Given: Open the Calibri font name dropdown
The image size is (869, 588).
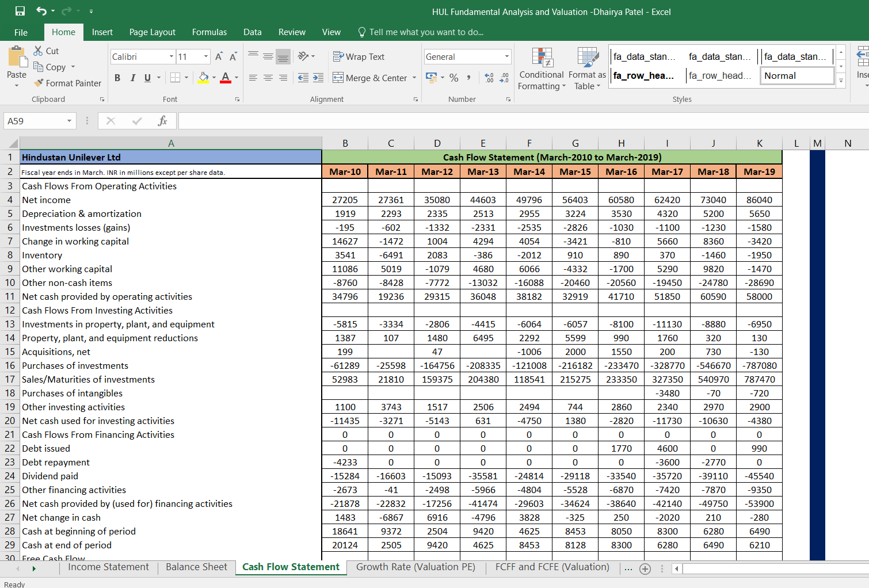Looking at the screenshot, I should pyautogui.click(x=171, y=56).
